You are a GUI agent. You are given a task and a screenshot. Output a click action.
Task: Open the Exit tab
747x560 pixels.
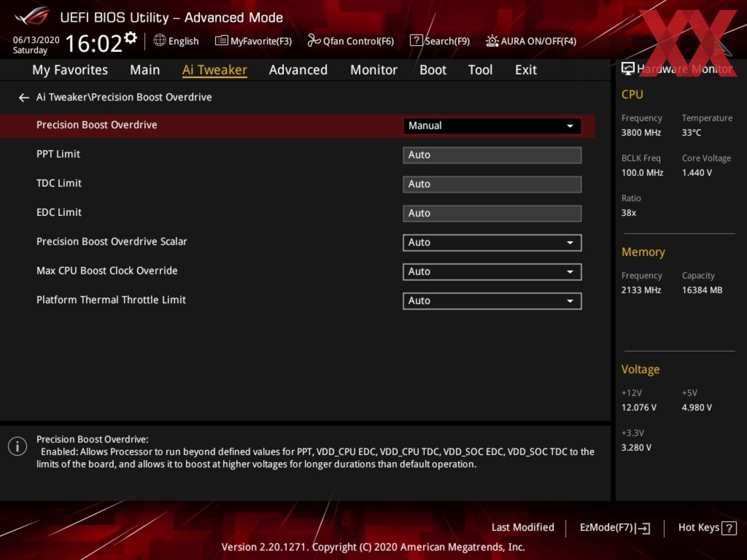(x=526, y=70)
